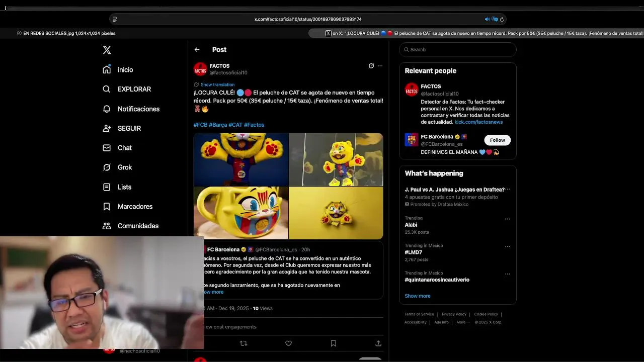Open the #FCB hashtag
This screenshot has height=362, width=644.
click(x=200, y=125)
